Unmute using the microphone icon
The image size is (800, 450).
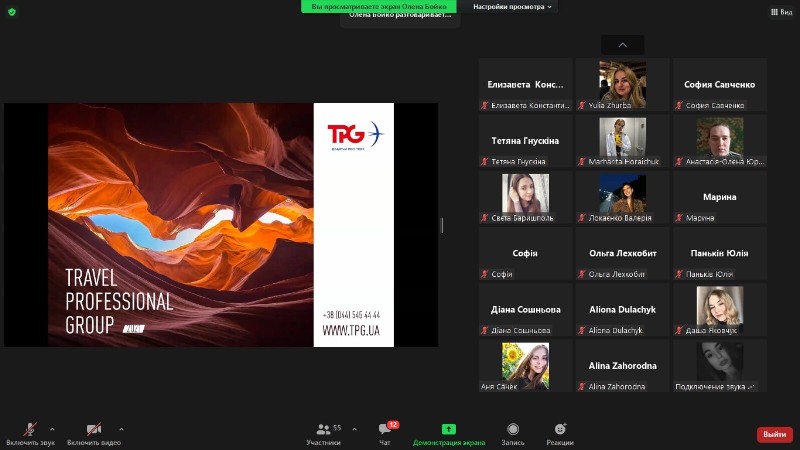[x=30, y=430]
